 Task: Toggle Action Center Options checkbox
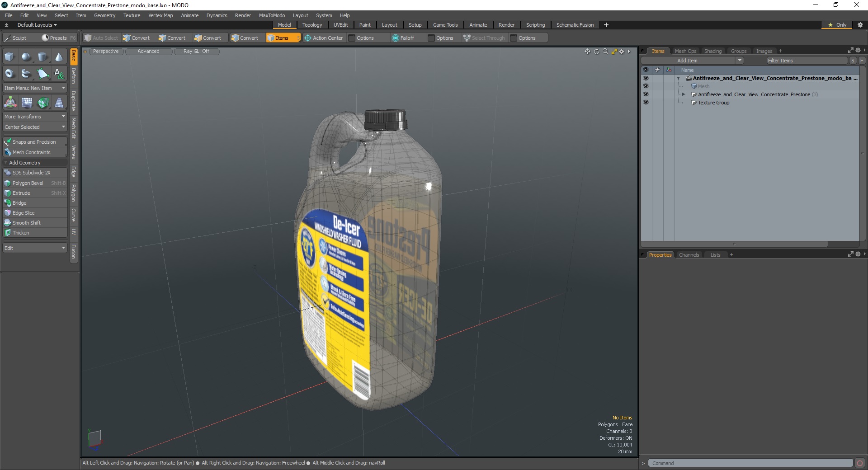coord(352,38)
